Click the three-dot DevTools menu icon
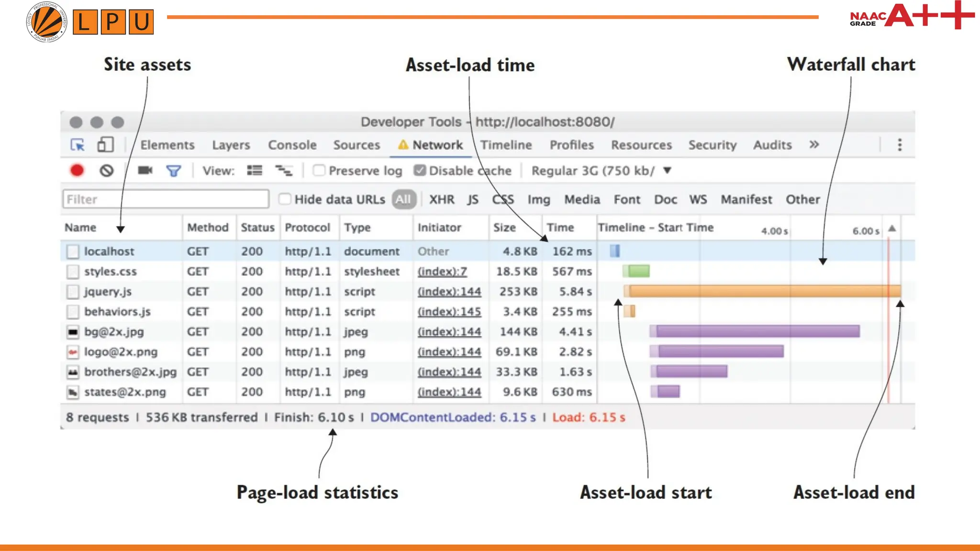The height and width of the screenshot is (551, 980). tap(900, 145)
